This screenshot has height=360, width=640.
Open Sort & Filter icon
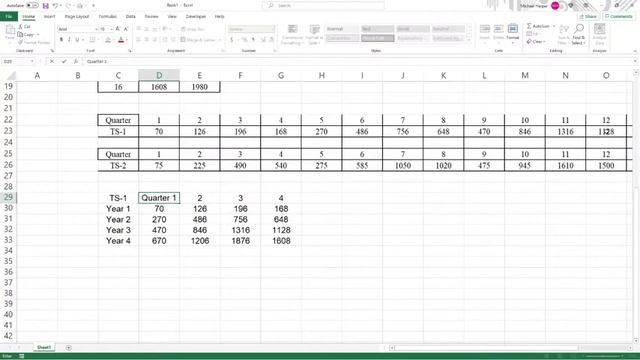[x=564, y=29]
